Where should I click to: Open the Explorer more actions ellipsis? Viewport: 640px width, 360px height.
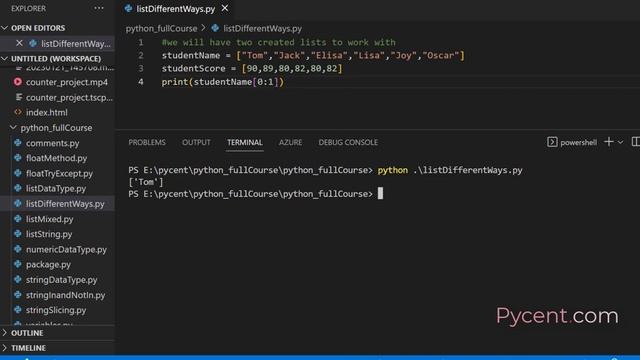(x=99, y=8)
